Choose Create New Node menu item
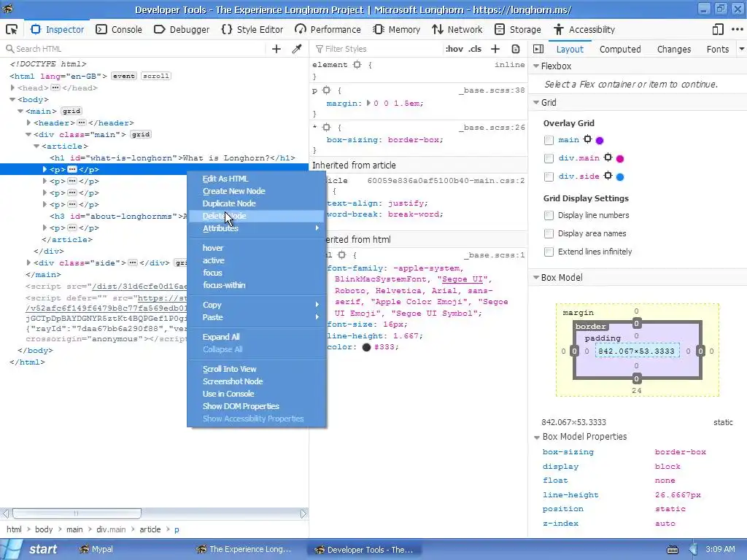This screenshot has height=560, width=747. (256, 191)
